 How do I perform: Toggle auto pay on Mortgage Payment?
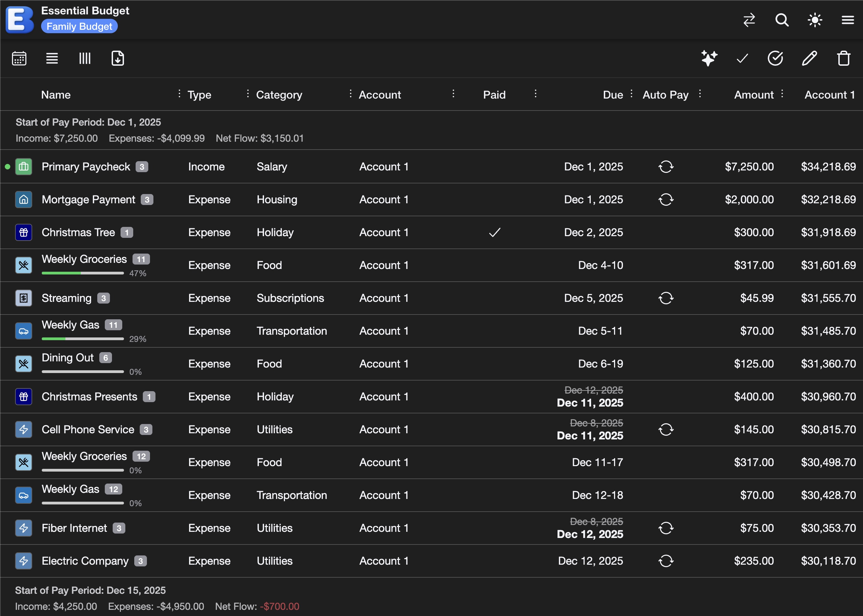pos(666,200)
